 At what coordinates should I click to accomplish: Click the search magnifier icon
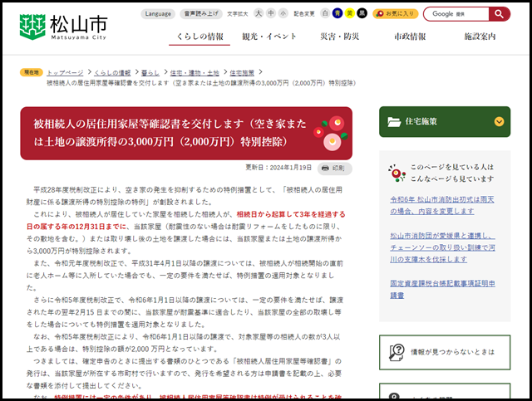(x=499, y=14)
